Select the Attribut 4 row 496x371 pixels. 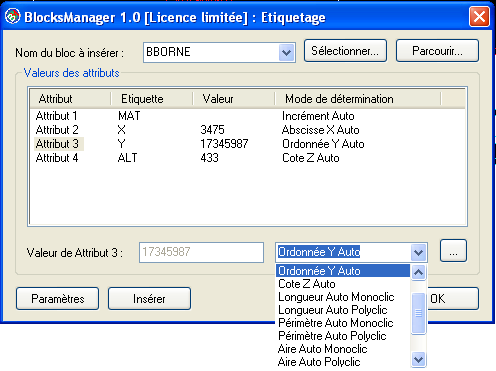point(247,158)
